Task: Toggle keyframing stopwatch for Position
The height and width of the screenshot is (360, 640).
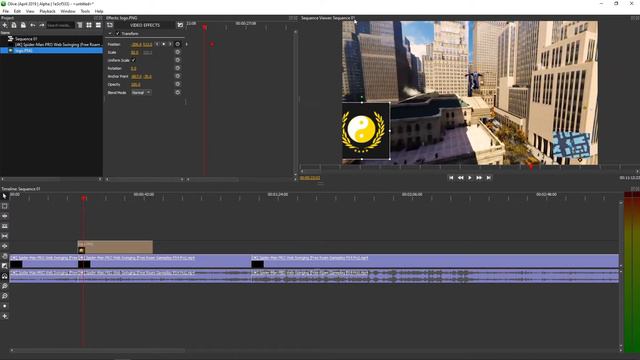Action: [178, 44]
